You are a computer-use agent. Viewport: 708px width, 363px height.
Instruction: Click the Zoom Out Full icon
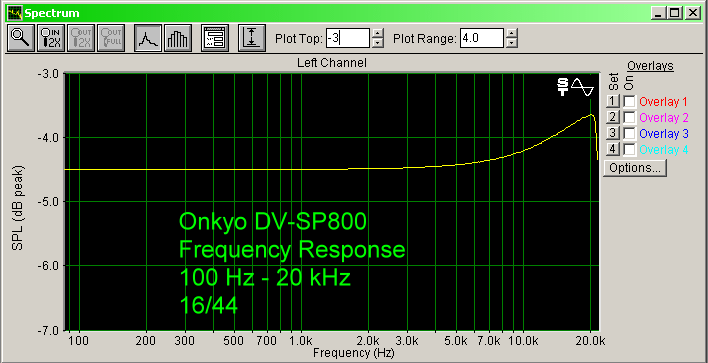(x=111, y=38)
